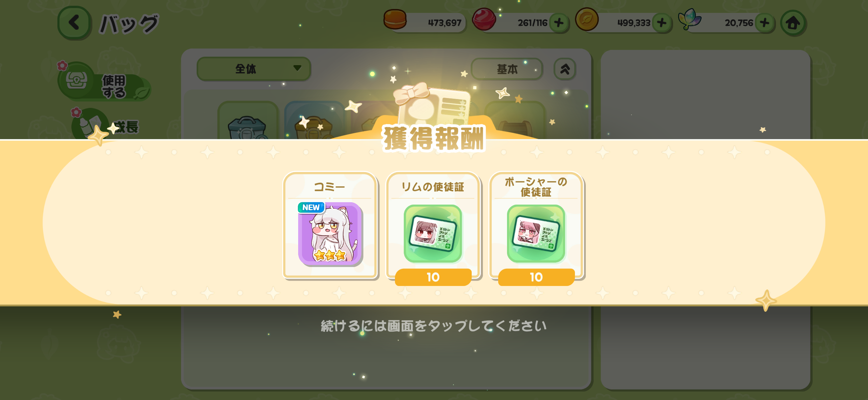Go to home via house icon

(x=793, y=23)
